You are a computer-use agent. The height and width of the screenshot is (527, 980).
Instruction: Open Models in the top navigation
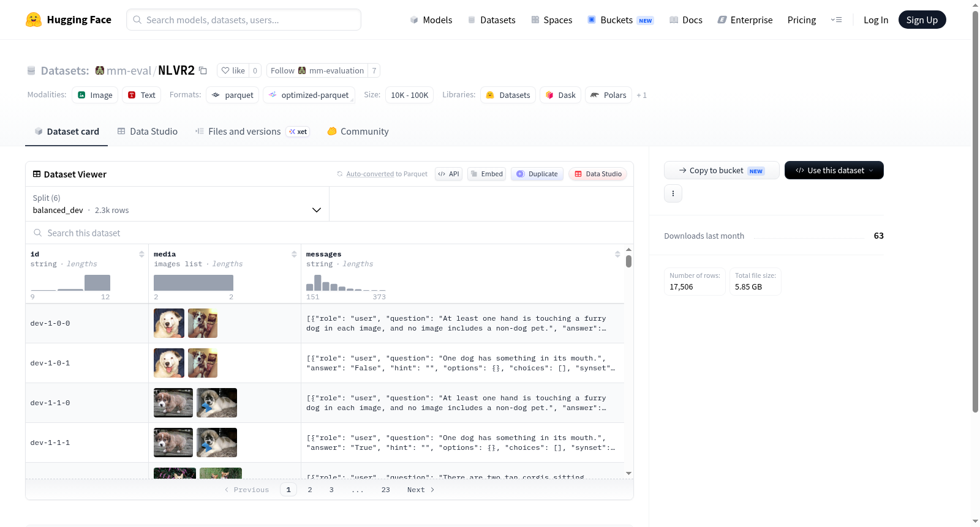tap(431, 20)
